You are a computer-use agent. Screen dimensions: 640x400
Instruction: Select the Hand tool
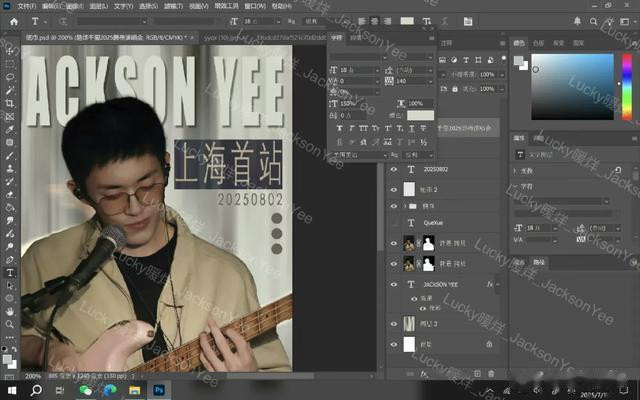[9, 311]
